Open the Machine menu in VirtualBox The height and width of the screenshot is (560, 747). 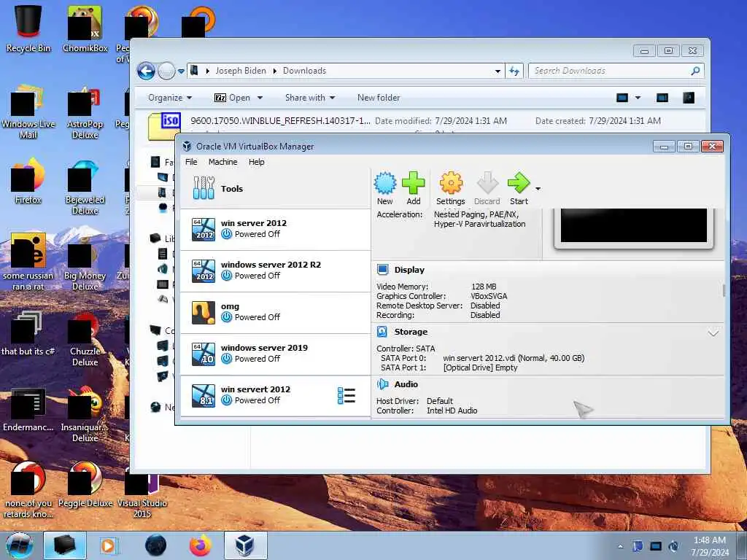click(222, 162)
